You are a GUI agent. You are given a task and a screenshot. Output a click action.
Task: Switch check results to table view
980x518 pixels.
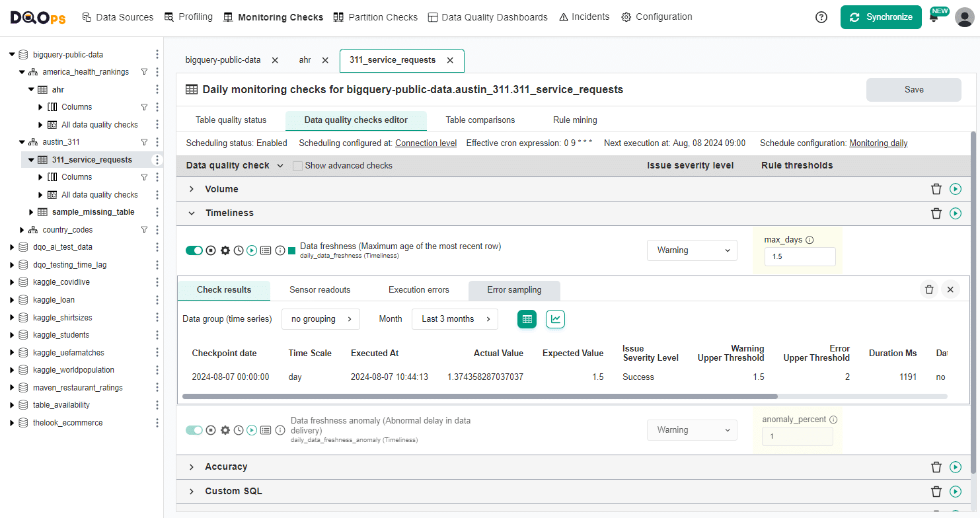pyautogui.click(x=527, y=319)
